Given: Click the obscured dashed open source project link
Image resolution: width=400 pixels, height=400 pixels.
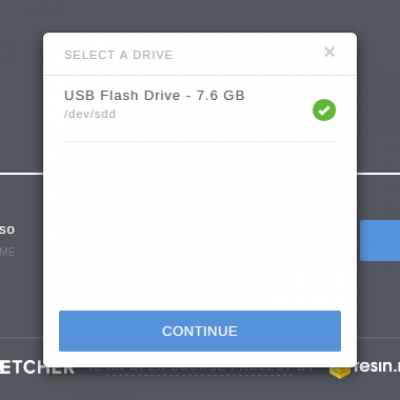Looking at the screenshot, I should point(200,372).
